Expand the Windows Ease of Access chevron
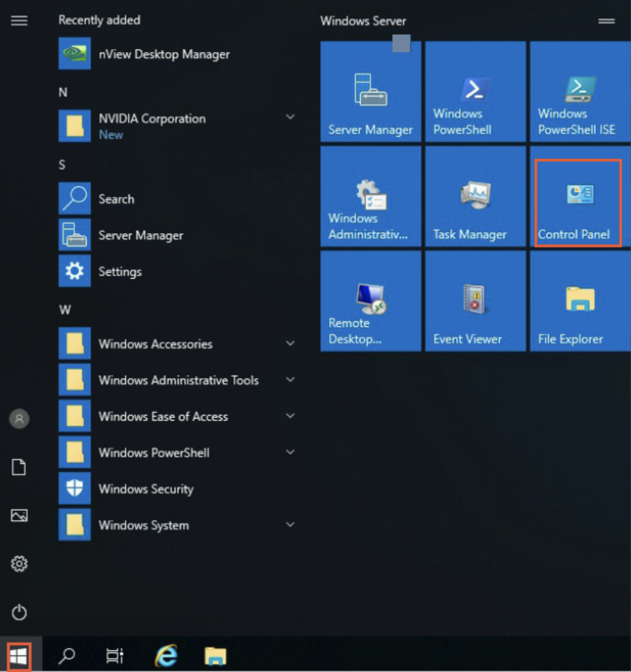The height and width of the screenshot is (672, 631). point(290,415)
